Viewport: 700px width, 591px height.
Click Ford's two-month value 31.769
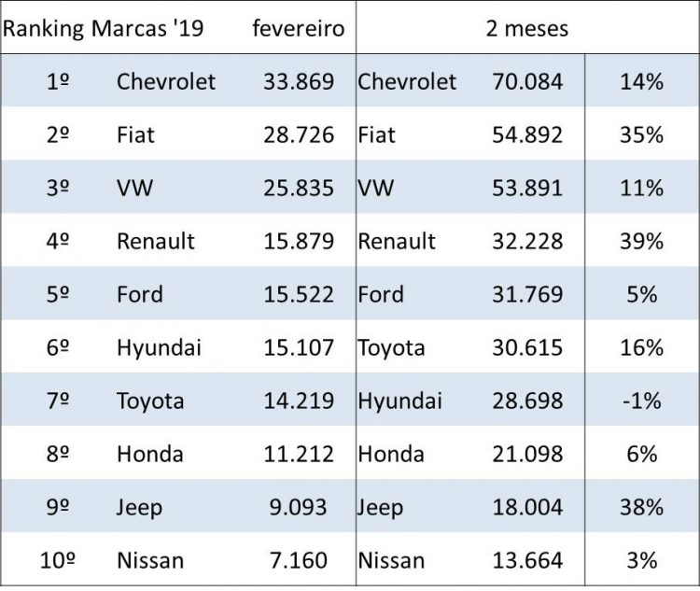pos(526,294)
